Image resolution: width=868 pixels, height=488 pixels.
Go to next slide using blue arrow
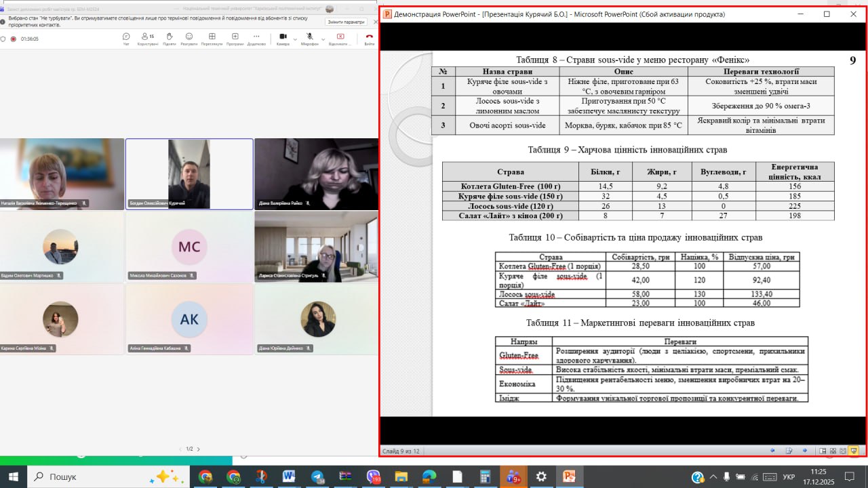[804, 451]
